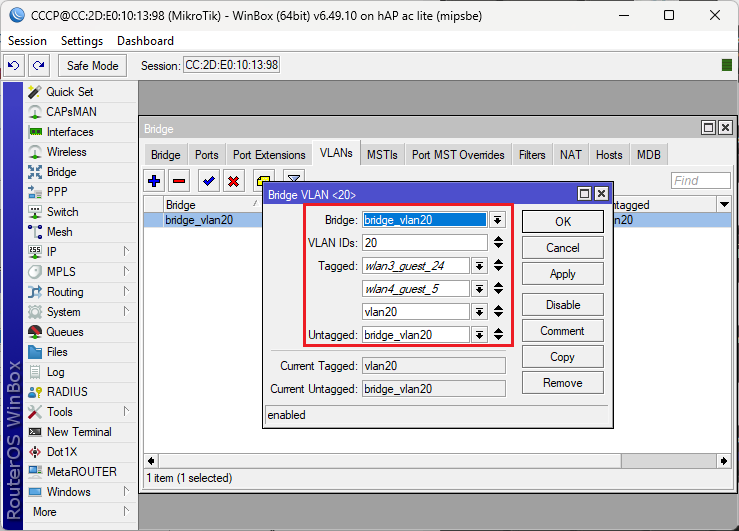
Task: Click the Copy button
Action: point(563,357)
